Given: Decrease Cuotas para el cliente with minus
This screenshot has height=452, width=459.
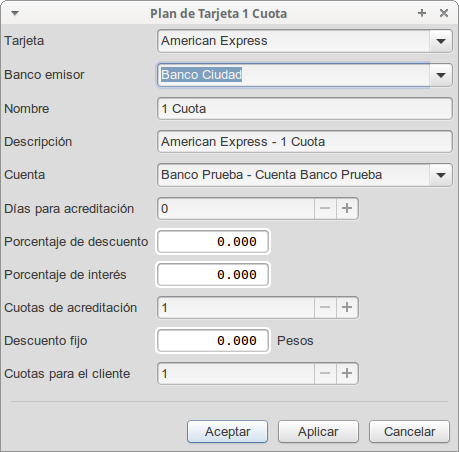Looking at the screenshot, I should (325, 374).
